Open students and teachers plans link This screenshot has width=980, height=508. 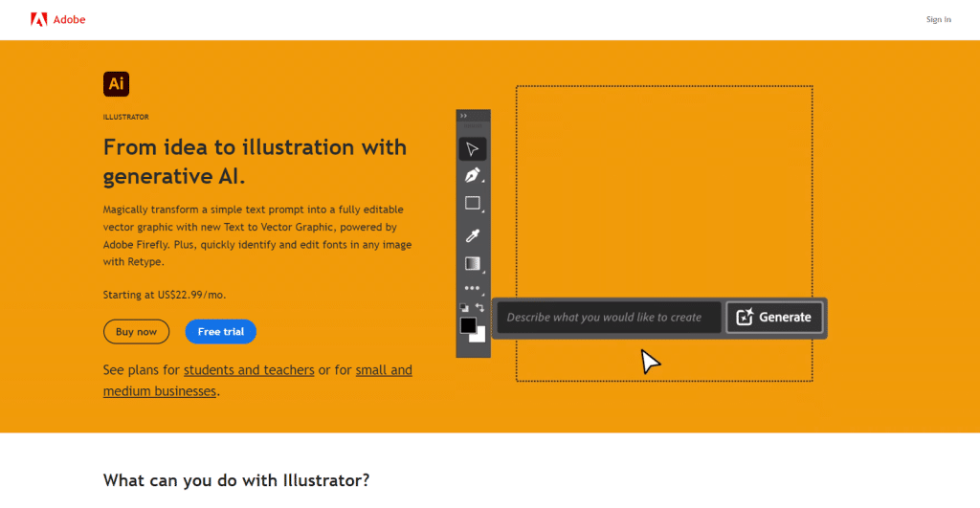coord(249,370)
